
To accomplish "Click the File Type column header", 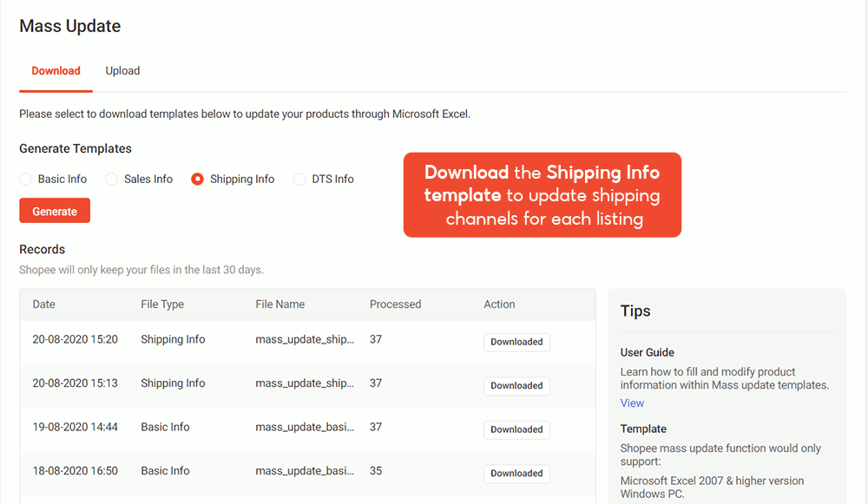I will 162,304.
